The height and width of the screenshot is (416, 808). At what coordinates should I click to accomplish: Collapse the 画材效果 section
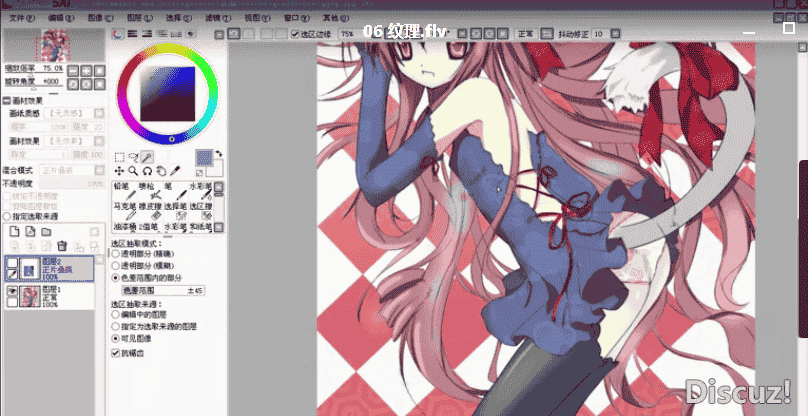pyautogui.click(x=7, y=101)
